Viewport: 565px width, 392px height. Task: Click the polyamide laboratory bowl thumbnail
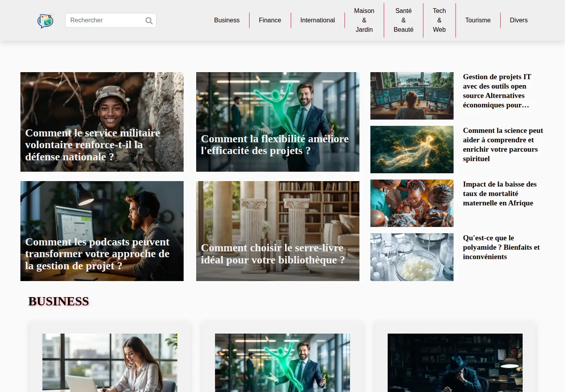(x=412, y=257)
